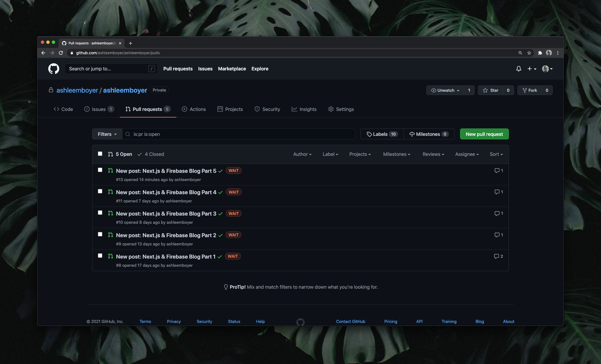Toggle the checkbox next to Part 2 PR
The height and width of the screenshot is (364, 601).
pyautogui.click(x=100, y=234)
